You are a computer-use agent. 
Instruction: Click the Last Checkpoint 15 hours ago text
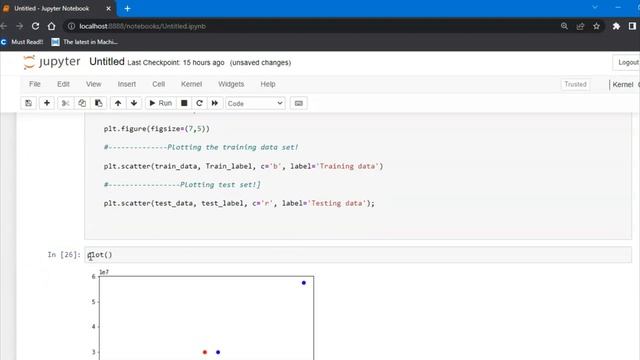point(176,62)
